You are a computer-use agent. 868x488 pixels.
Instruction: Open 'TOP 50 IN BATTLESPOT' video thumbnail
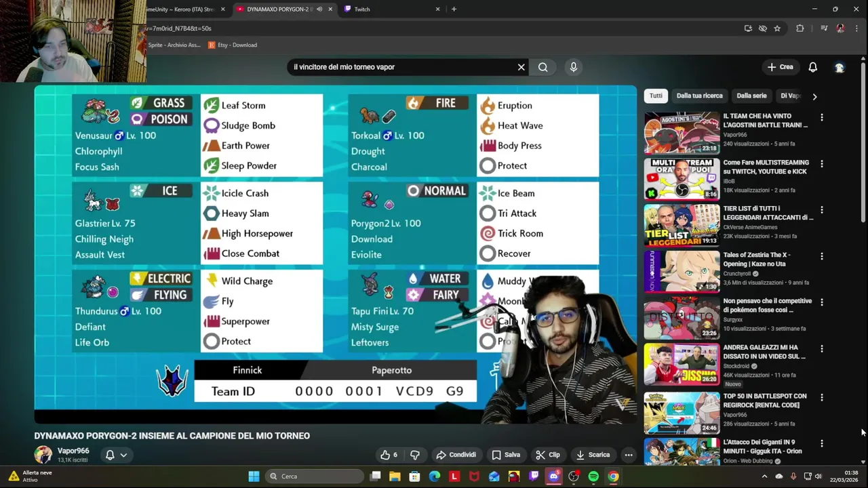[x=682, y=413]
